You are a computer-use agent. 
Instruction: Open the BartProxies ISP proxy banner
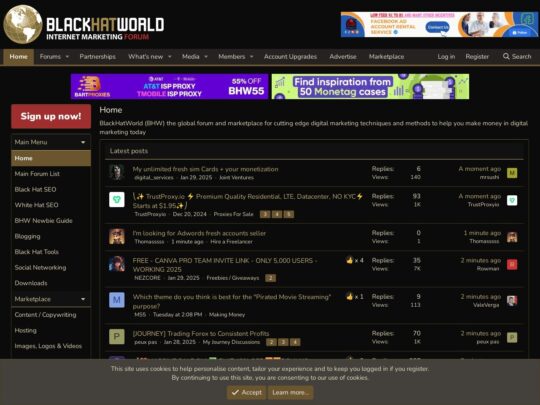click(169, 86)
